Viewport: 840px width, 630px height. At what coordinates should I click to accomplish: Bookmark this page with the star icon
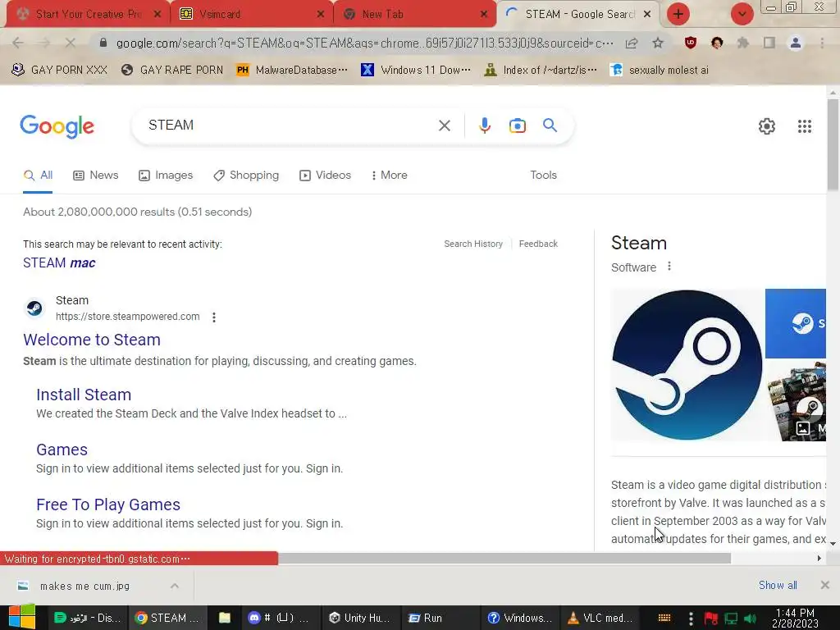tap(658, 43)
